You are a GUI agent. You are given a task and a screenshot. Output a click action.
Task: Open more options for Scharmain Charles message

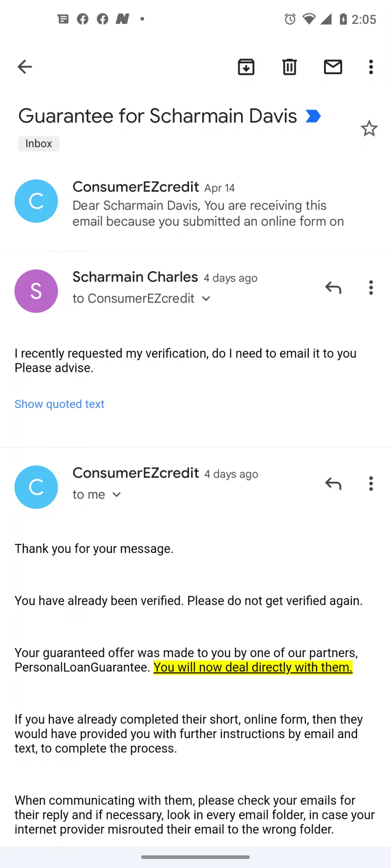click(371, 287)
